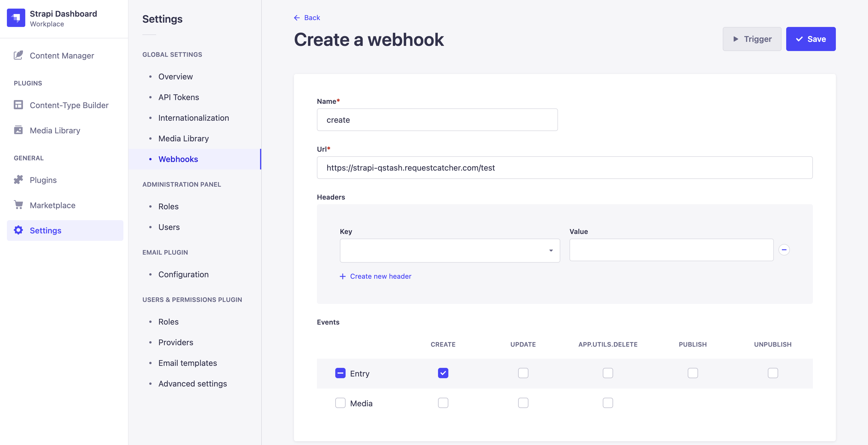
Task: Click the Back arrow link
Action: coord(307,17)
